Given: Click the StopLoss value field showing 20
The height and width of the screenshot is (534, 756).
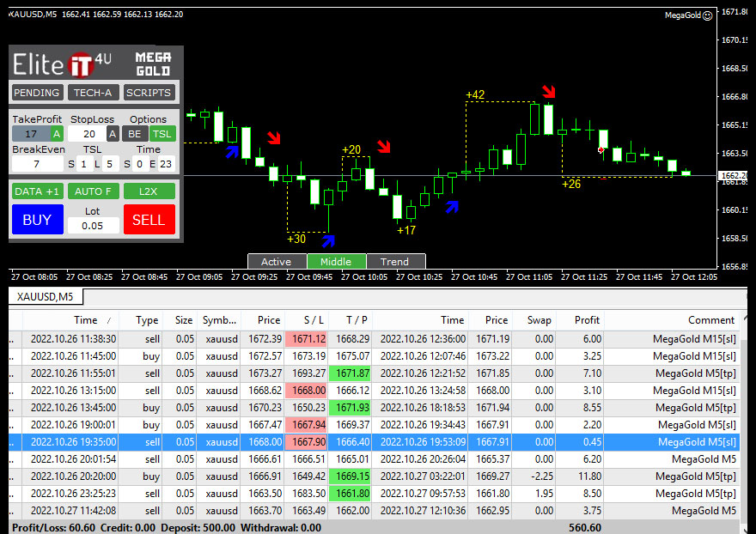Looking at the screenshot, I should coord(88,134).
